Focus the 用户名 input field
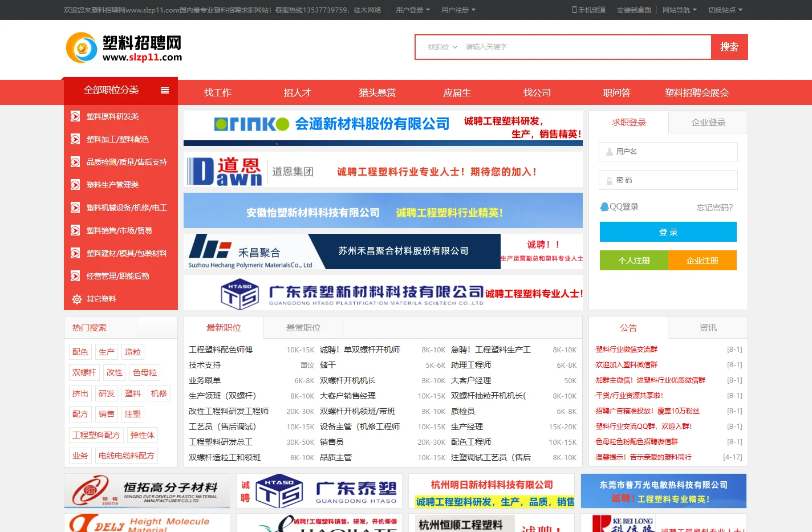The image size is (812, 532). pyautogui.click(x=668, y=152)
